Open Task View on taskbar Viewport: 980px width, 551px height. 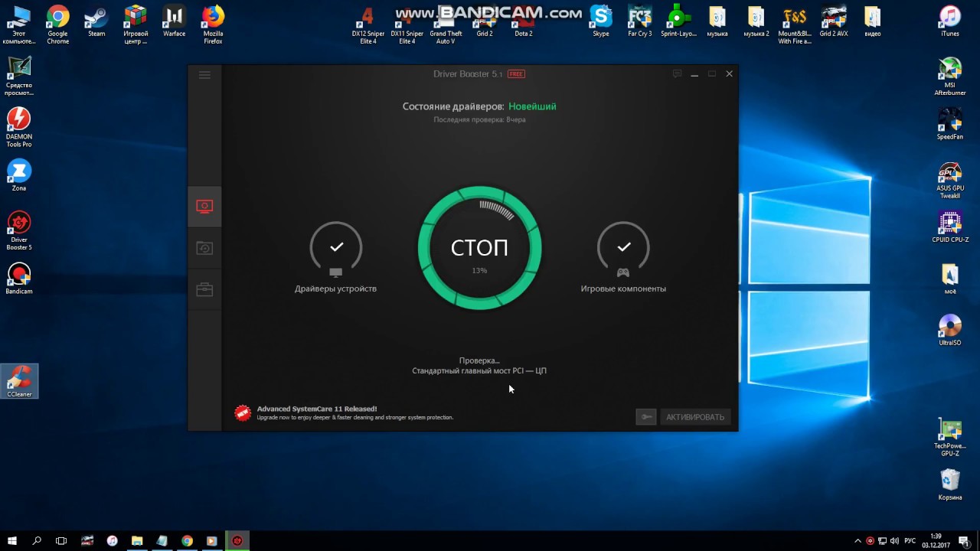click(61, 540)
